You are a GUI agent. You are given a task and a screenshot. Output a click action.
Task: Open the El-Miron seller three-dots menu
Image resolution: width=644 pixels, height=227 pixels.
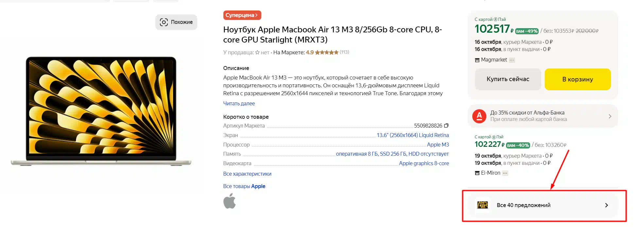(x=505, y=173)
